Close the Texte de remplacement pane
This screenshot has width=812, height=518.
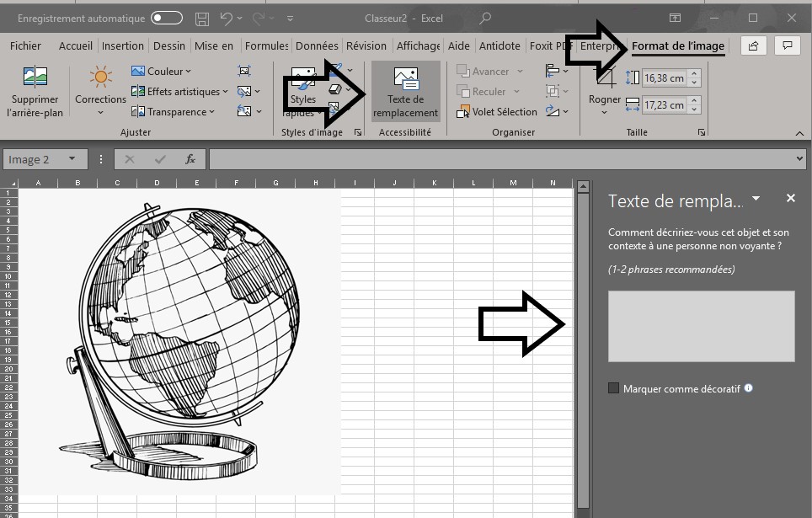[x=790, y=198]
